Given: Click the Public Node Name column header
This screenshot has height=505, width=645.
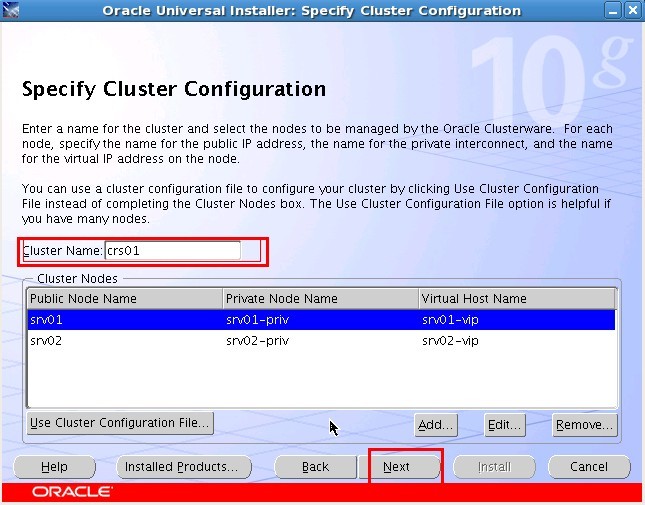Looking at the screenshot, I should 125,299.
